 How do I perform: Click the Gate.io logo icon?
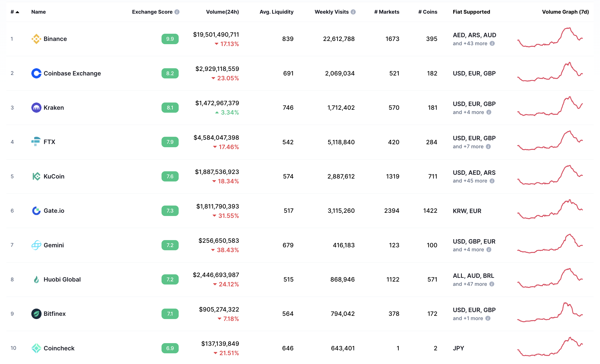[36, 211]
